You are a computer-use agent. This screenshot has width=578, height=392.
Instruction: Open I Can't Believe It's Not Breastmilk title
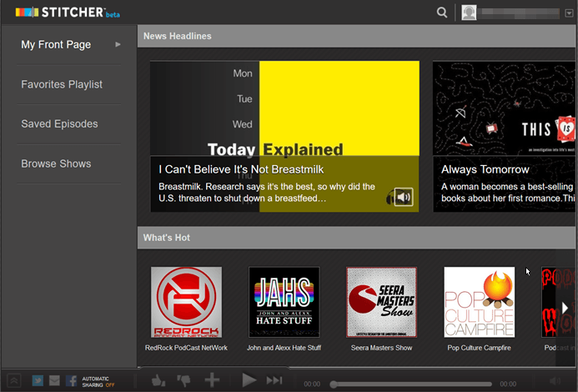point(241,169)
